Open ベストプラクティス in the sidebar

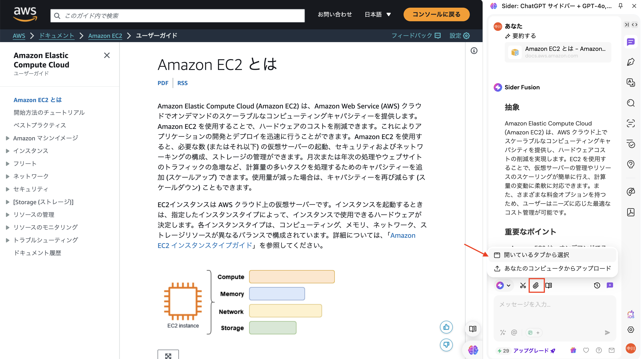(x=40, y=125)
